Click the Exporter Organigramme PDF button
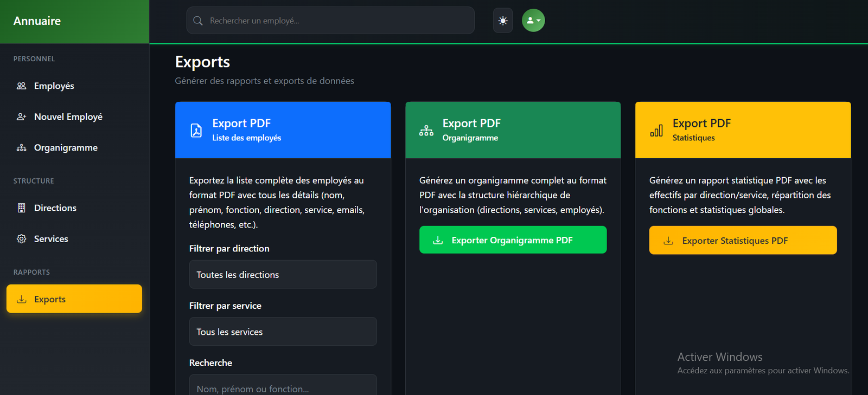This screenshot has height=395, width=868. coord(513,240)
